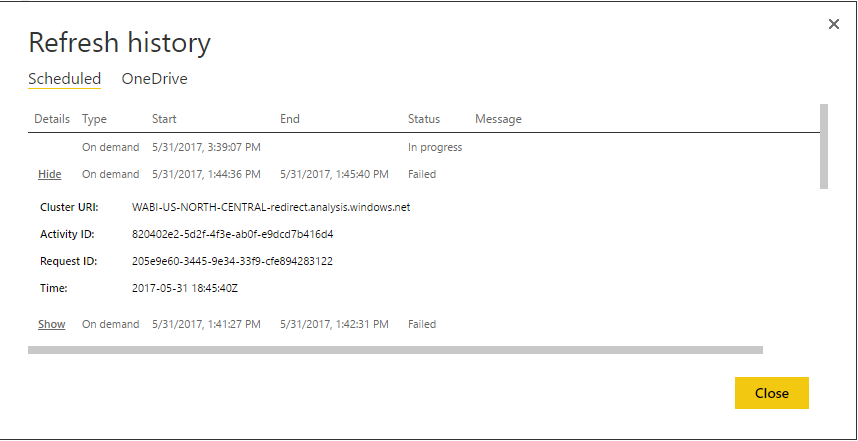Click On demand type in the 3:39:07 PM row
The height and width of the screenshot is (441, 858).
(x=111, y=148)
